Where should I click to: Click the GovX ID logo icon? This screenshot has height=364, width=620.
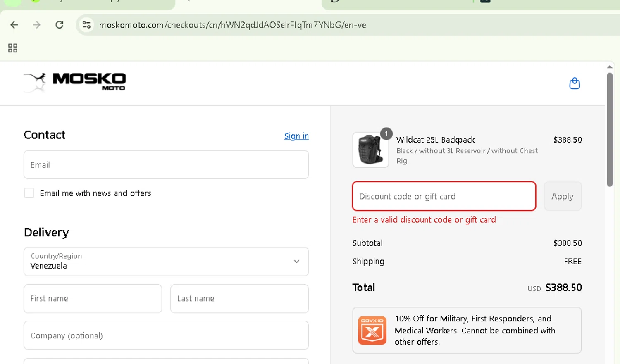(x=372, y=331)
